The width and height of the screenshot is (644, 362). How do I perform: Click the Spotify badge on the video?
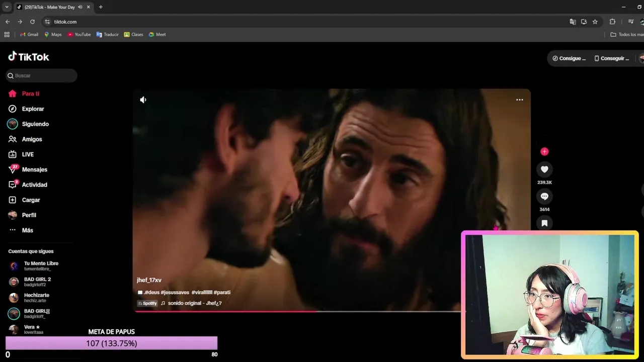point(147,303)
